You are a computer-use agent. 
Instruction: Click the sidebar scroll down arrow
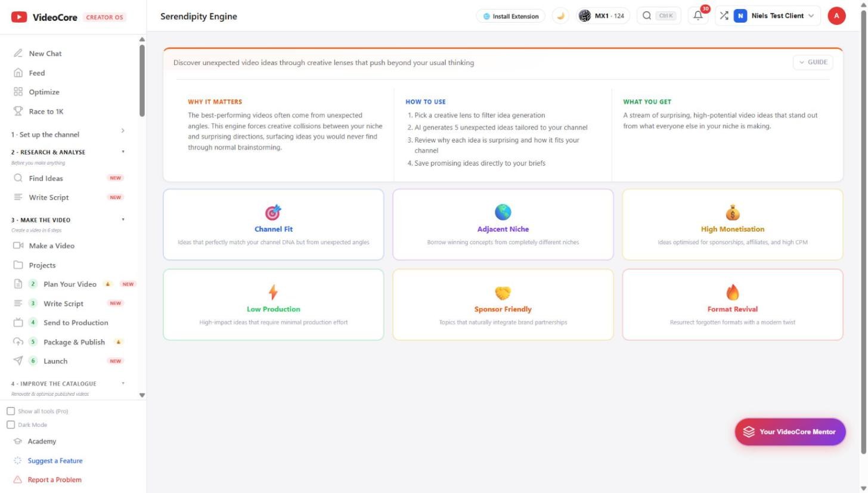tap(142, 395)
